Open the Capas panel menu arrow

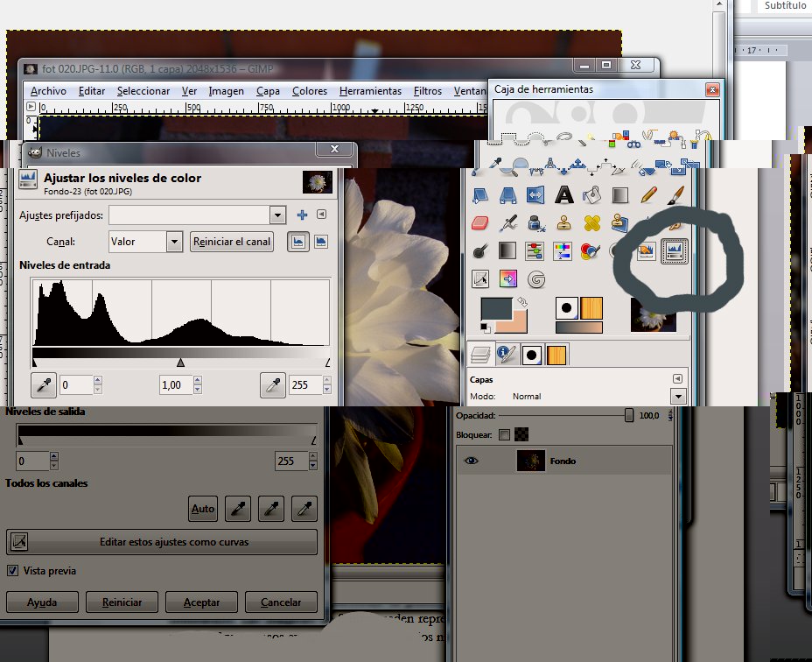click(x=677, y=378)
